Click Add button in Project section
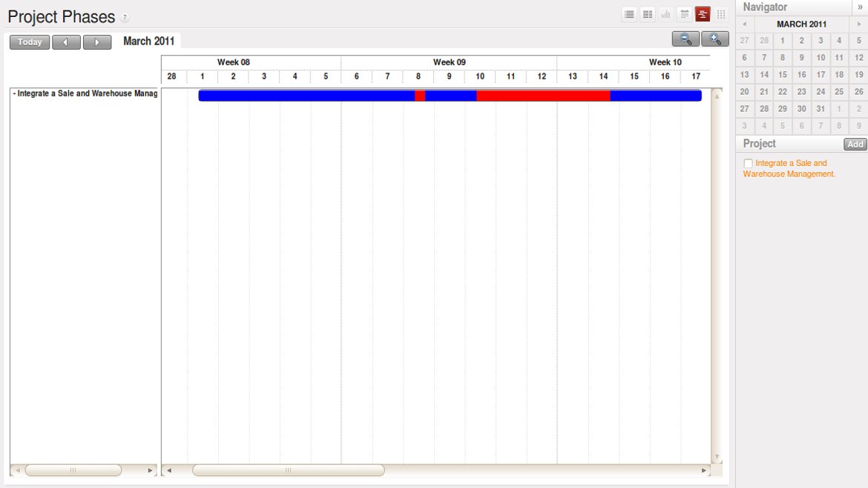This screenshot has width=868, height=488. click(x=855, y=145)
